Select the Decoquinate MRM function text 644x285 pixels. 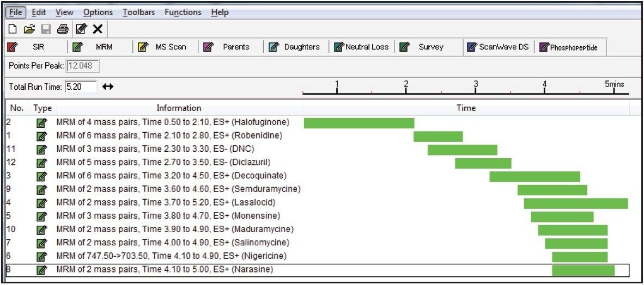tap(172, 176)
